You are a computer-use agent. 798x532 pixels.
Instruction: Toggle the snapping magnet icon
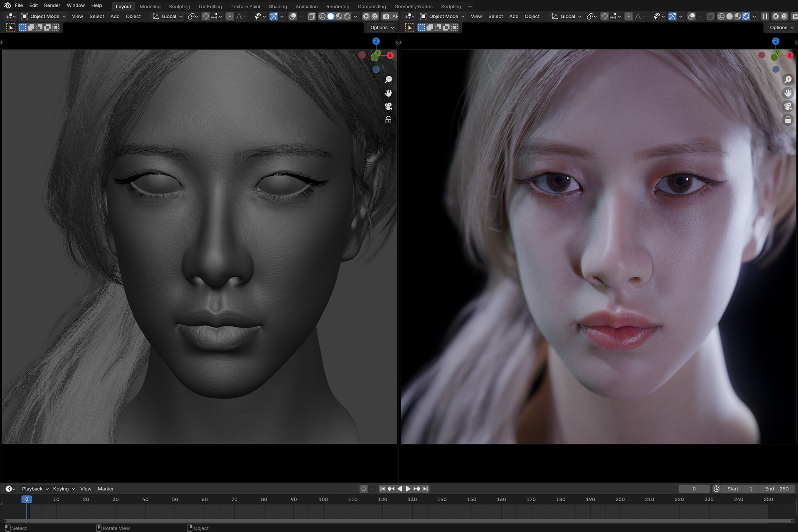(x=205, y=16)
